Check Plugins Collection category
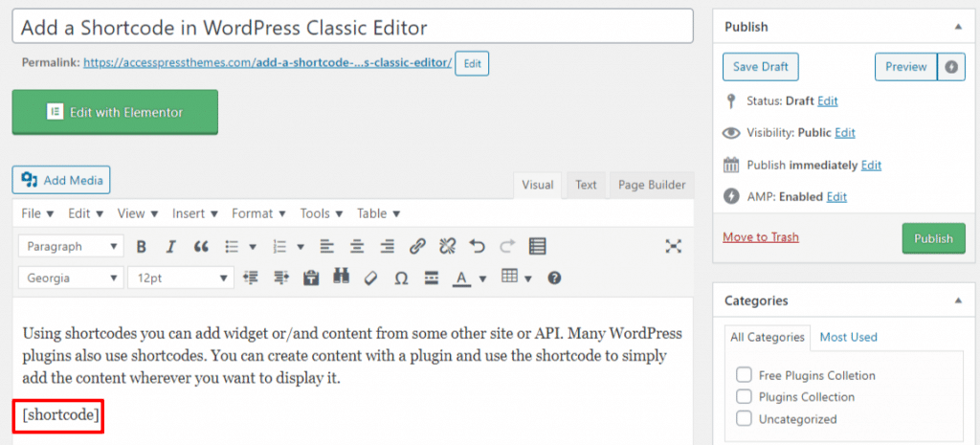The width and height of the screenshot is (980, 445). click(744, 397)
